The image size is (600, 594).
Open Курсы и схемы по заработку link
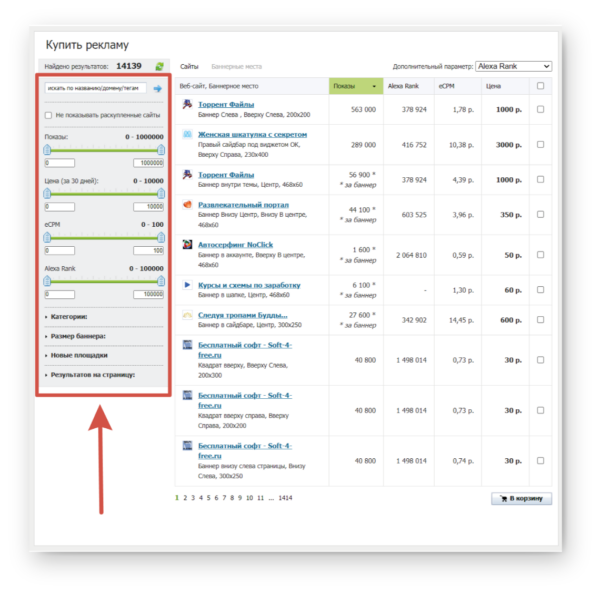(249, 285)
